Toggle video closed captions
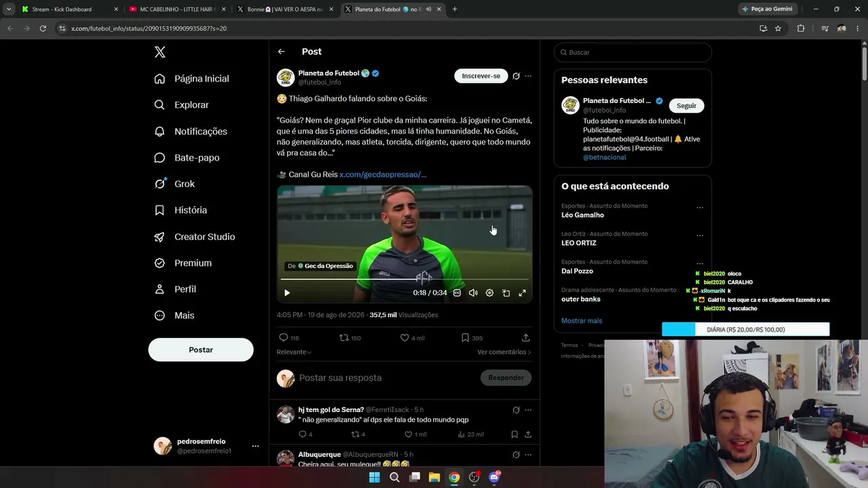The height and width of the screenshot is (488, 868). click(457, 293)
